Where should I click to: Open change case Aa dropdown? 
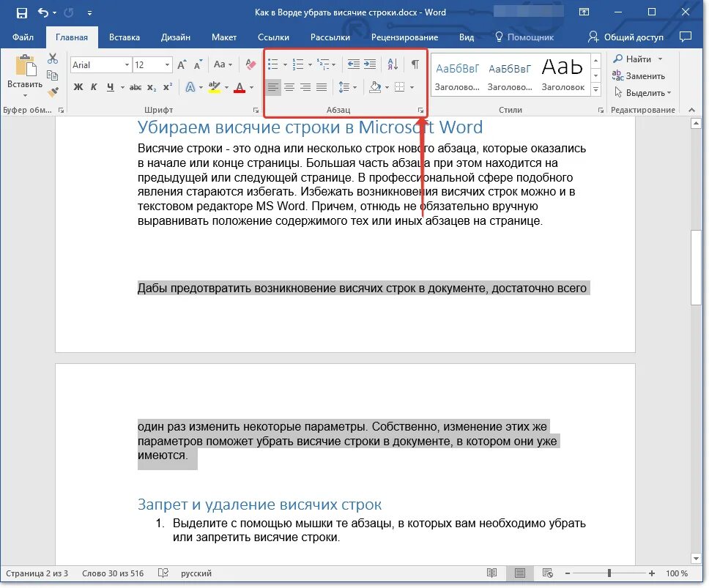[223, 64]
